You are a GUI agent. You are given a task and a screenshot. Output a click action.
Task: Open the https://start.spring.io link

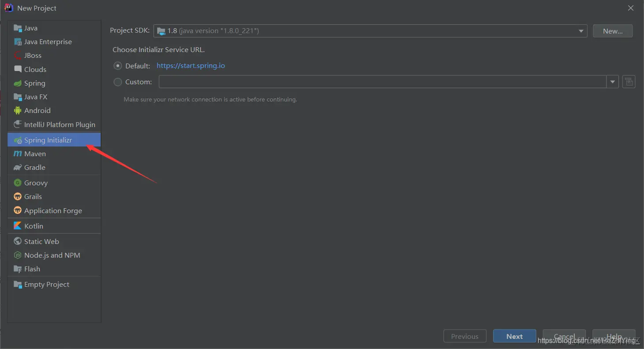coord(191,66)
